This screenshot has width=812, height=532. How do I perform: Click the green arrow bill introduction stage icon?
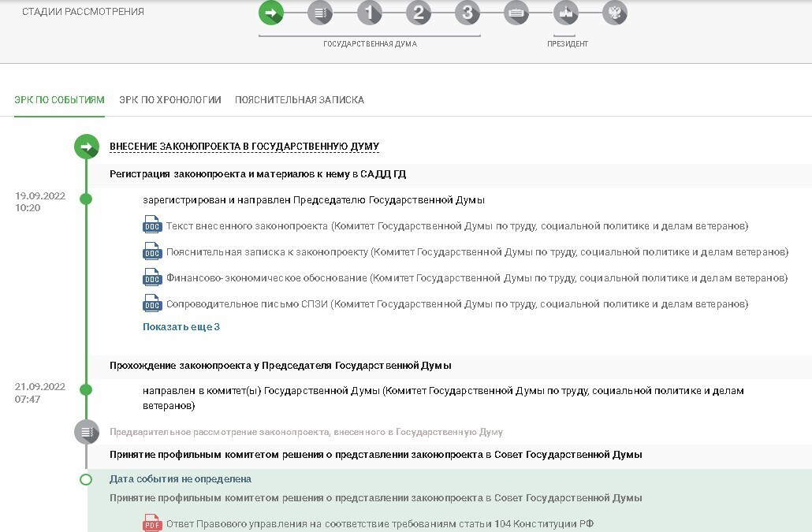[x=270, y=13]
